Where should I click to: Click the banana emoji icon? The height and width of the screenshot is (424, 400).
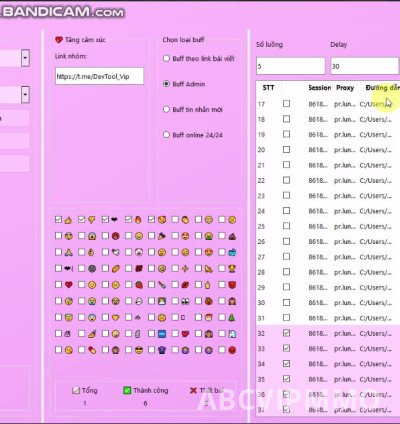pyautogui.click(x=209, y=269)
